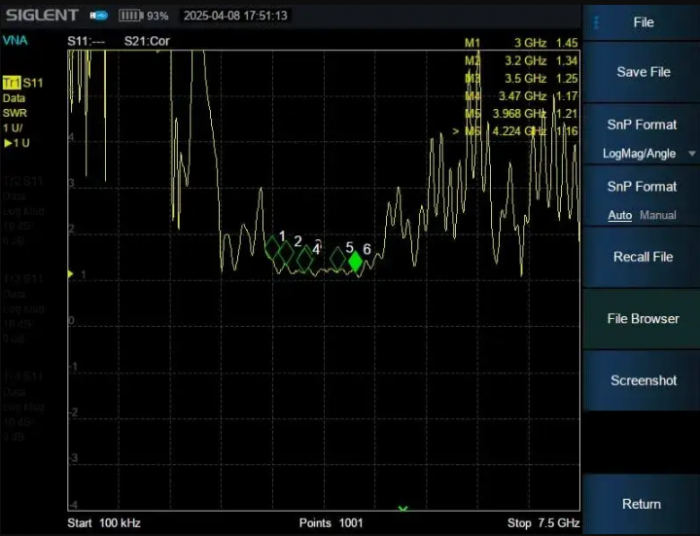Image resolution: width=700 pixels, height=536 pixels.
Task: Click the M1 3 GHz marker readout
Action: 521,43
